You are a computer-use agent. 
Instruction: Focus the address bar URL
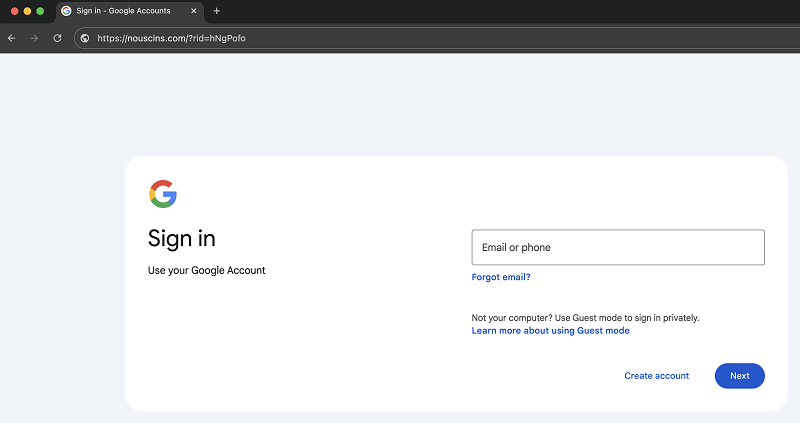click(300, 38)
